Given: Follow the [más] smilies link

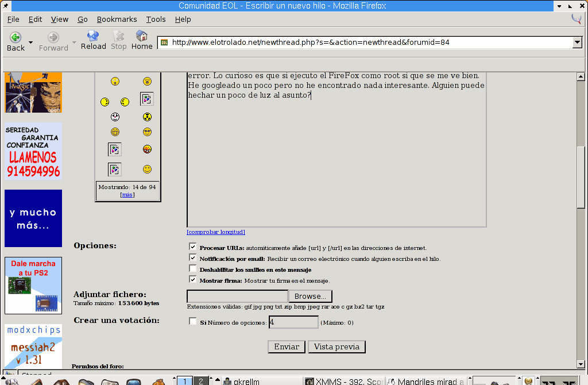Looking at the screenshot, I should click(x=127, y=195).
